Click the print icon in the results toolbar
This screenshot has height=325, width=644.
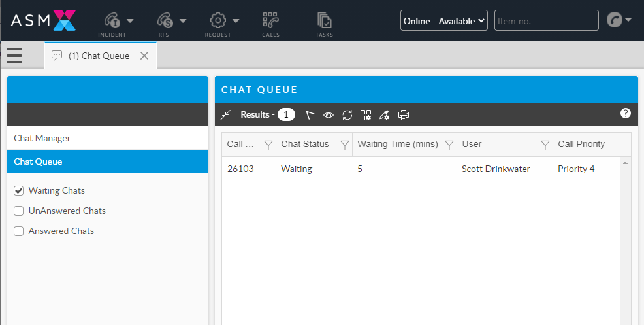[404, 115]
